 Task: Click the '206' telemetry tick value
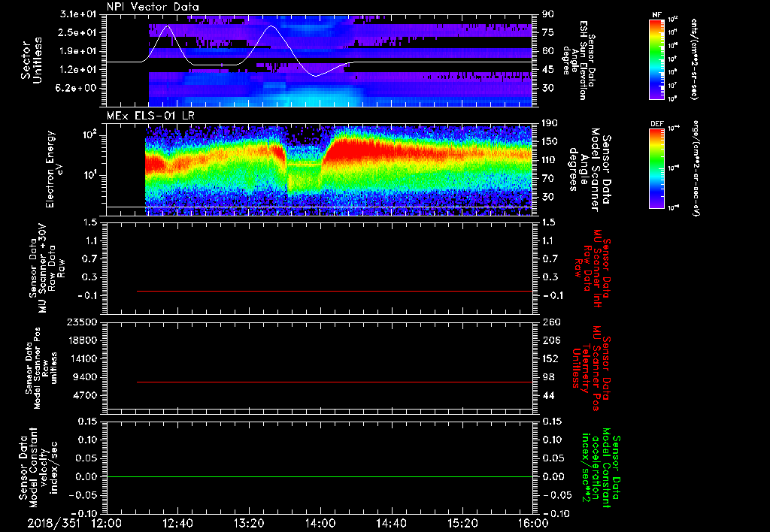click(x=550, y=340)
